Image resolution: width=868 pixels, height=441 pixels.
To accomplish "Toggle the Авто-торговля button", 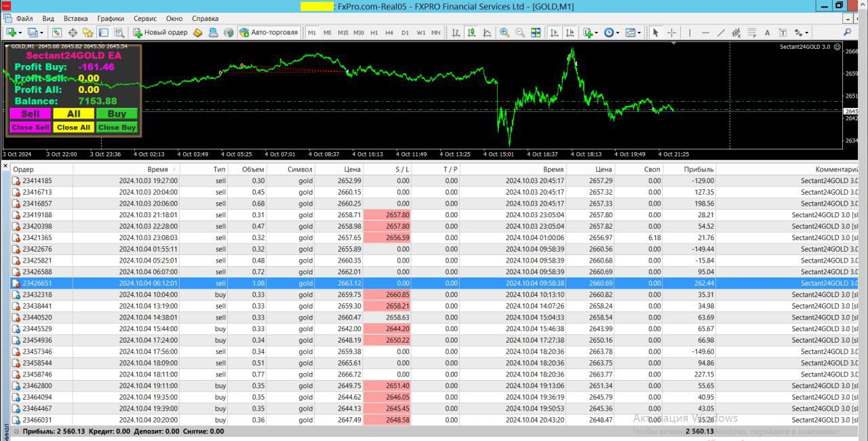I will [269, 33].
